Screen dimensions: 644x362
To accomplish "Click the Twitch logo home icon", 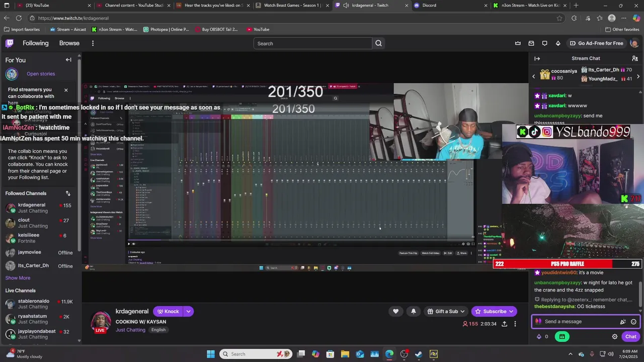I will 10,43.
